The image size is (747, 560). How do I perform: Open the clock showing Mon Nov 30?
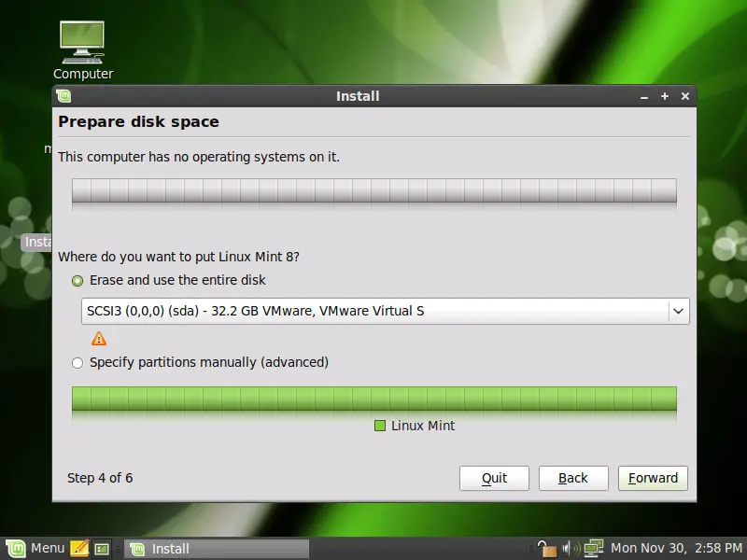[x=676, y=549]
